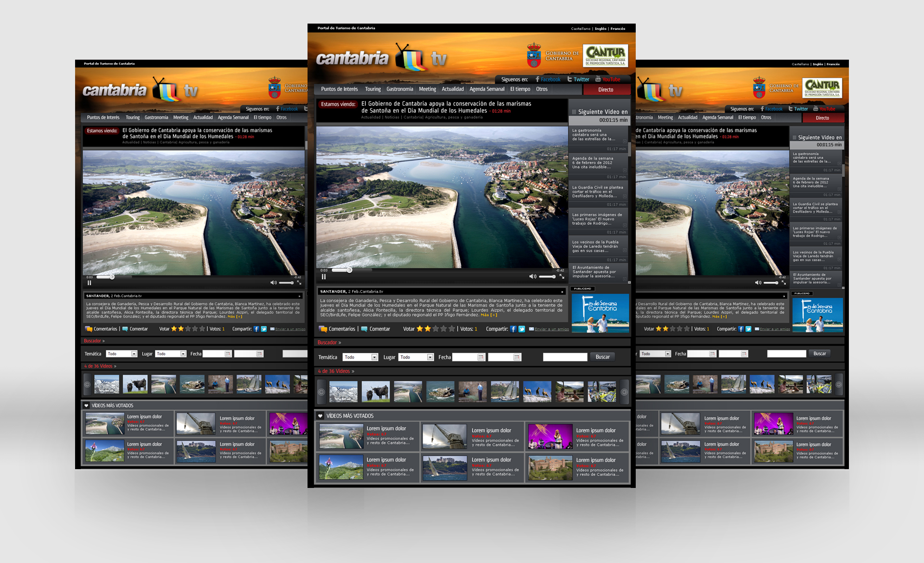This screenshot has width=924, height=563.
Task: Click Enviar a un amigo on center page
Action: pos(549,329)
